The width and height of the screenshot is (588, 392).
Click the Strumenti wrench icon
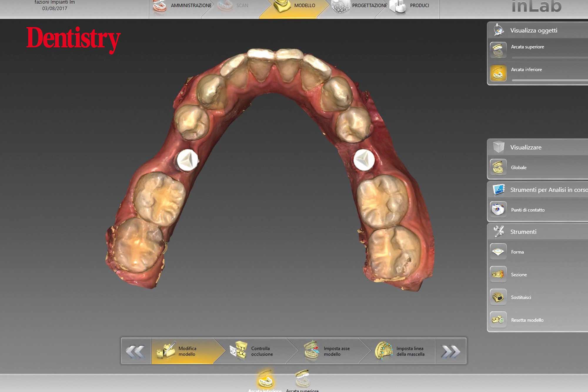click(x=499, y=232)
